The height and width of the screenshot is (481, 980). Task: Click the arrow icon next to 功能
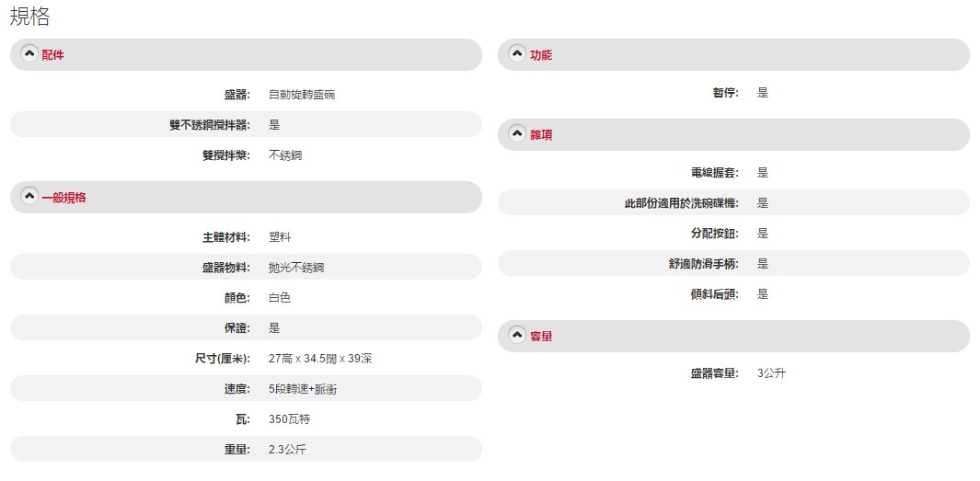pos(516,54)
